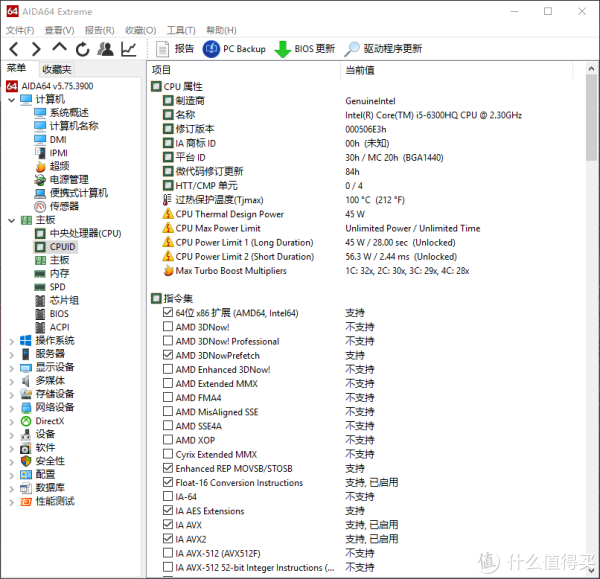The height and width of the screenshot is (579, 600).
Task: Click the vertical scrollbar thumb
Action: (x=591, y=118)
